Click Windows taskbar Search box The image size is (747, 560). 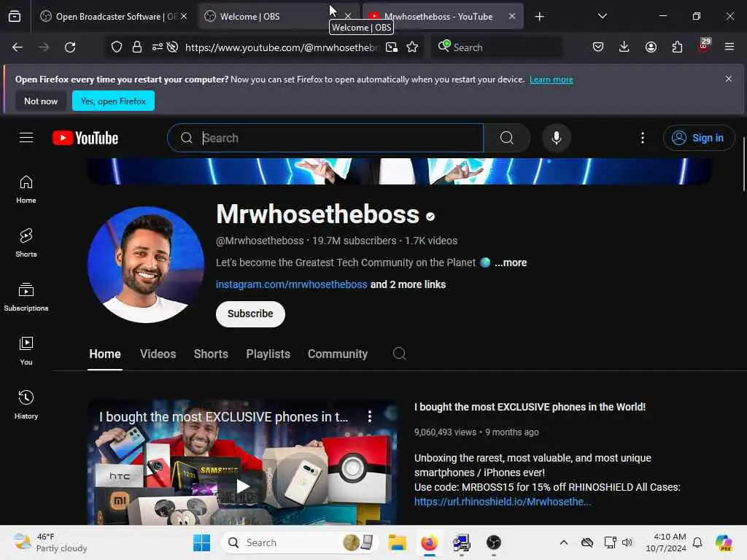coord(300,542)
